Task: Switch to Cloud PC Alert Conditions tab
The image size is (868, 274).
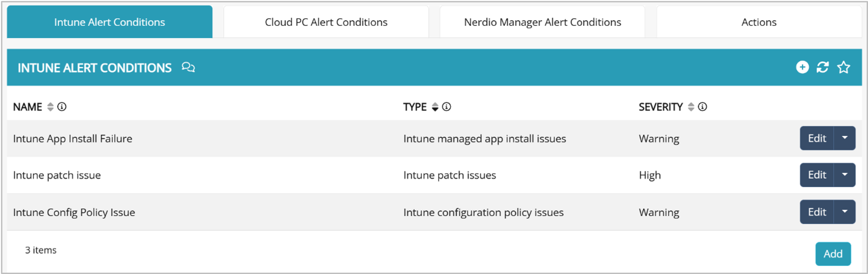Action: (326, 22)
